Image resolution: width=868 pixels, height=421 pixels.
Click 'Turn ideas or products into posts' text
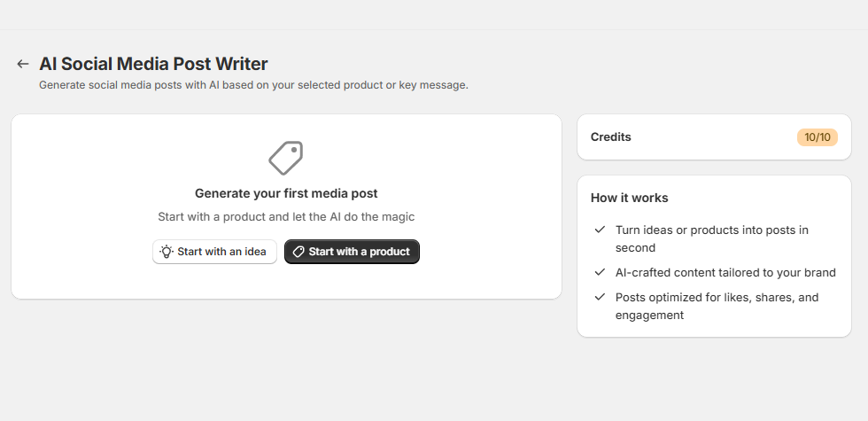[x=712, y=238]
